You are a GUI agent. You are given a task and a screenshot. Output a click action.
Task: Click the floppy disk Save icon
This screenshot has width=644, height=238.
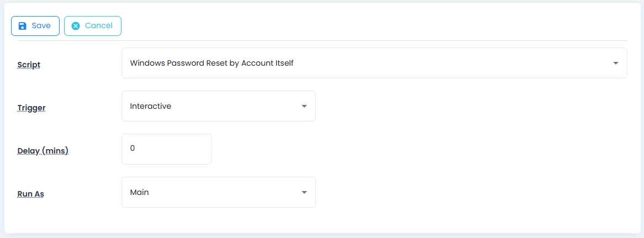(x=23, y=26)
